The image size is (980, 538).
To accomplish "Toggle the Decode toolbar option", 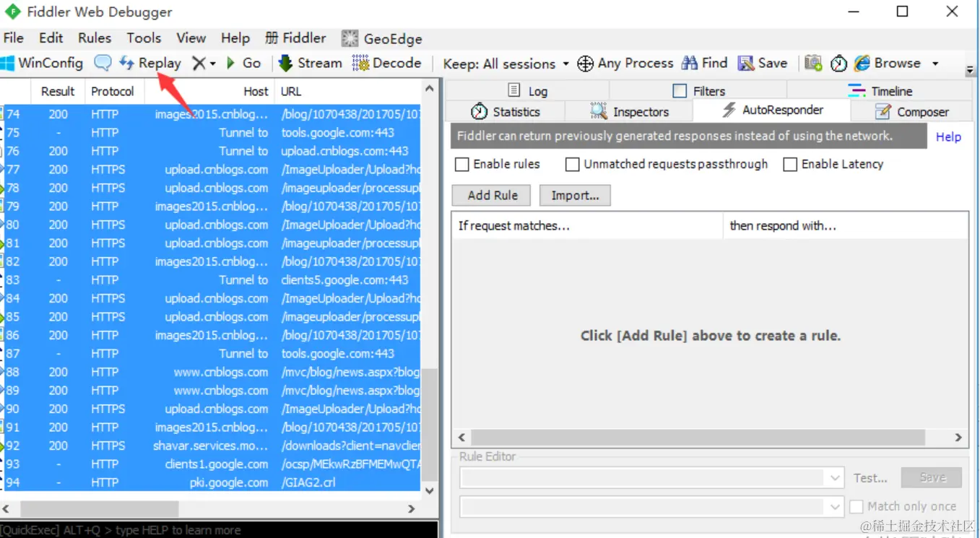I will (x=387, y=63).
